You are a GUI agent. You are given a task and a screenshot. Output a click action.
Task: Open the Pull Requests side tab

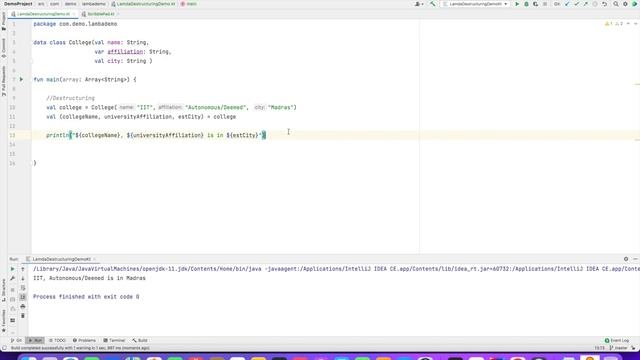(4, 81)
